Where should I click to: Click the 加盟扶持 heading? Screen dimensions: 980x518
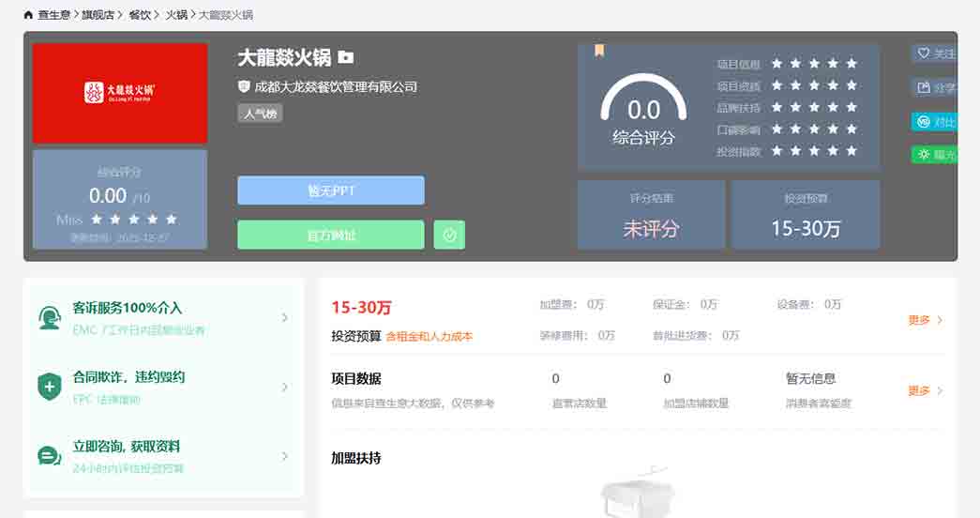(x=356, y=459)
